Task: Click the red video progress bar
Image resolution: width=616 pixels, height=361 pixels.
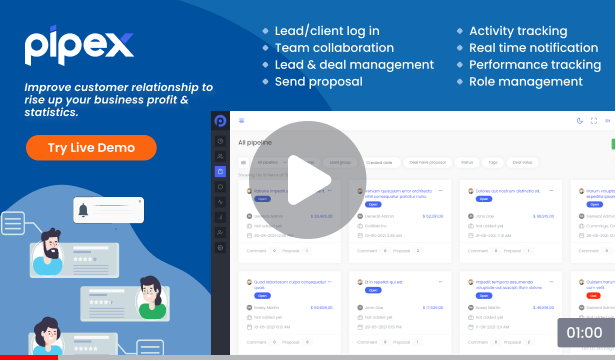Action: pos(29,357)
